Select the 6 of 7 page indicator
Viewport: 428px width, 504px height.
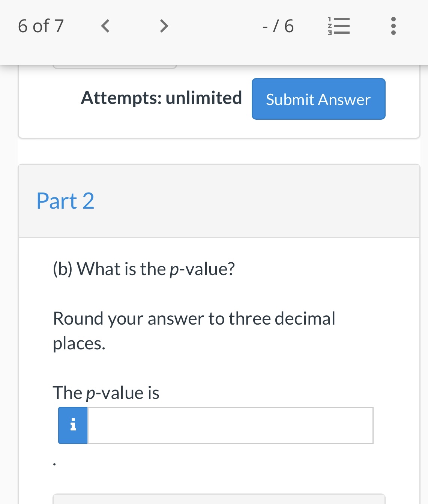tap(41, 26)
